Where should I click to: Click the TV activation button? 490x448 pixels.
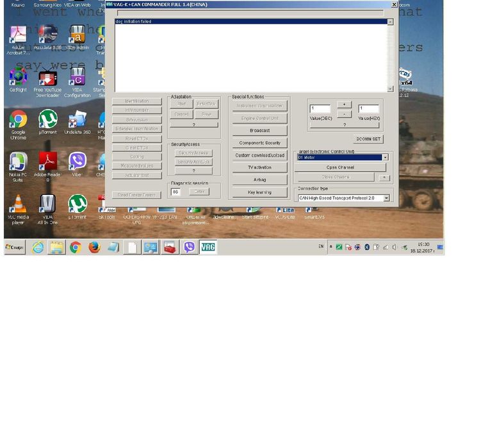click(x=259, y=167)
